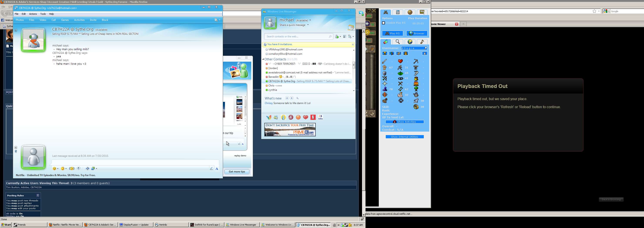644x228 pixels.
Task: Open the Tools menu in chat window
Action: tap(43, 14)
